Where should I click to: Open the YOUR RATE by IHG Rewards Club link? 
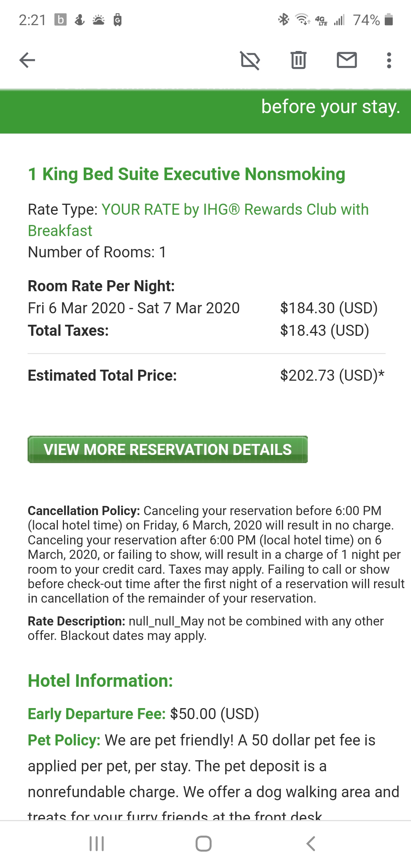click(x=235, y=209)
